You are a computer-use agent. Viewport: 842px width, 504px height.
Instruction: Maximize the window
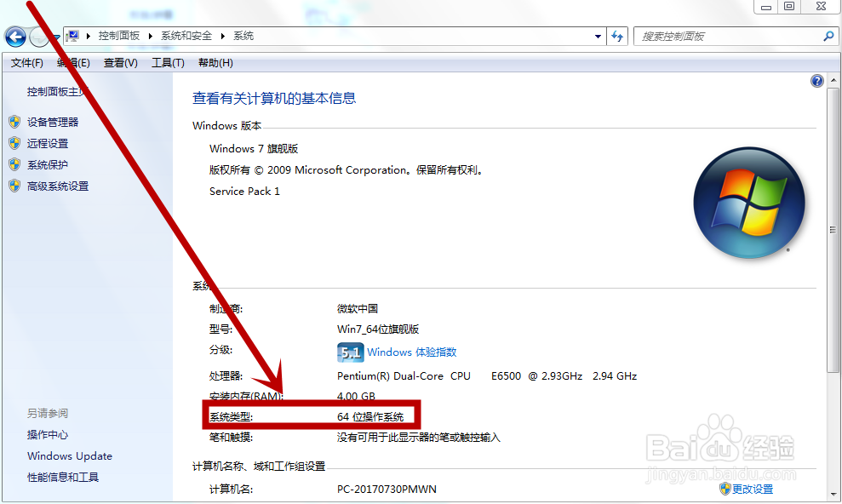click(789, 7)
